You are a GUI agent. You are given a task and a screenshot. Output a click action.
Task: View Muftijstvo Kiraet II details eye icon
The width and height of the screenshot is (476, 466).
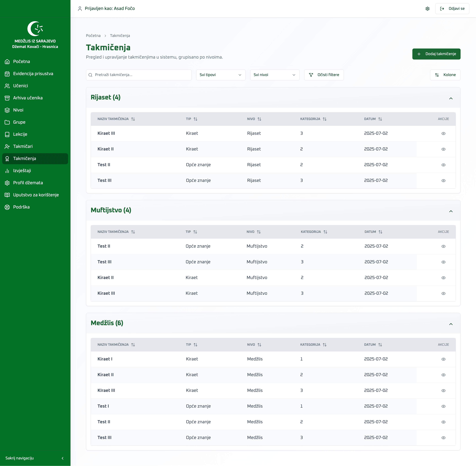pos(443,278)
